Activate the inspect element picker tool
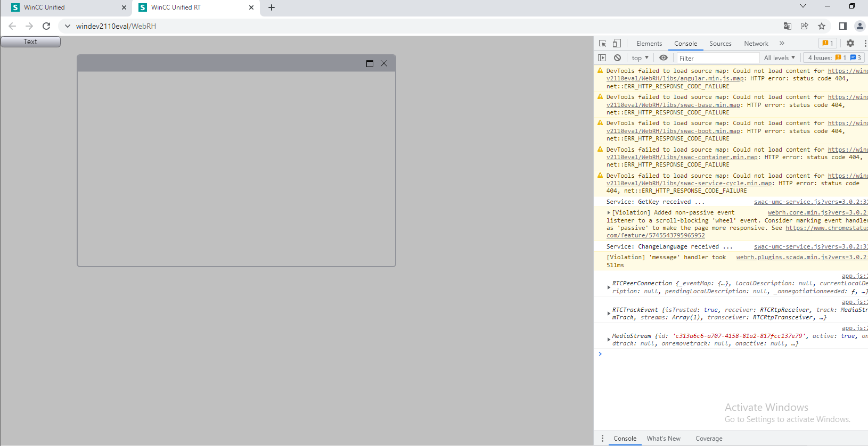The width and height of the screenshot is (868, 446). pyautogui.click(x=602, y=44)
